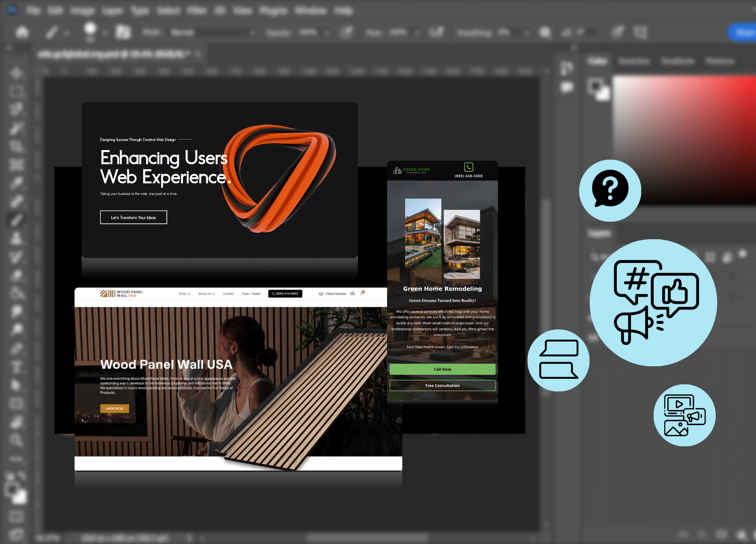Viewport: 756px width, 544px height.
Task: Click the hashtag and thumbs-up social media icon
Action: point(653,303)
